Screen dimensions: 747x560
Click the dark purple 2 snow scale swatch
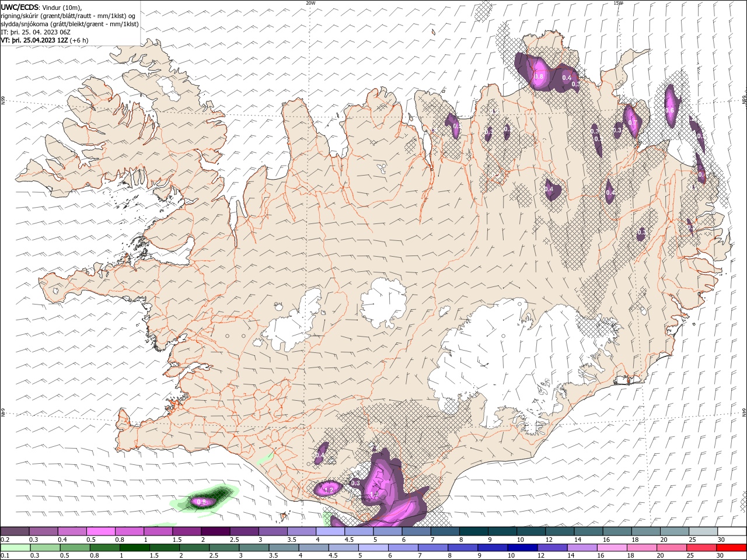point(215,531)
